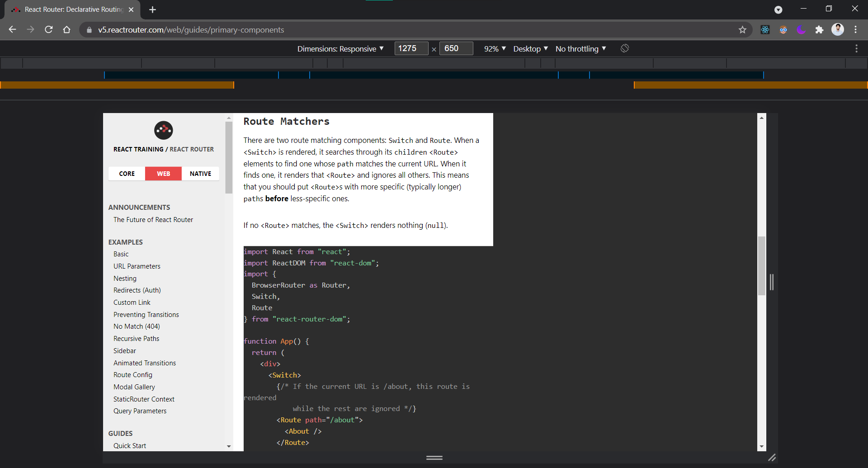This screenshot has width=868, height=468.
Task: Open the Animated Transitions example
Action: [145, 363]
